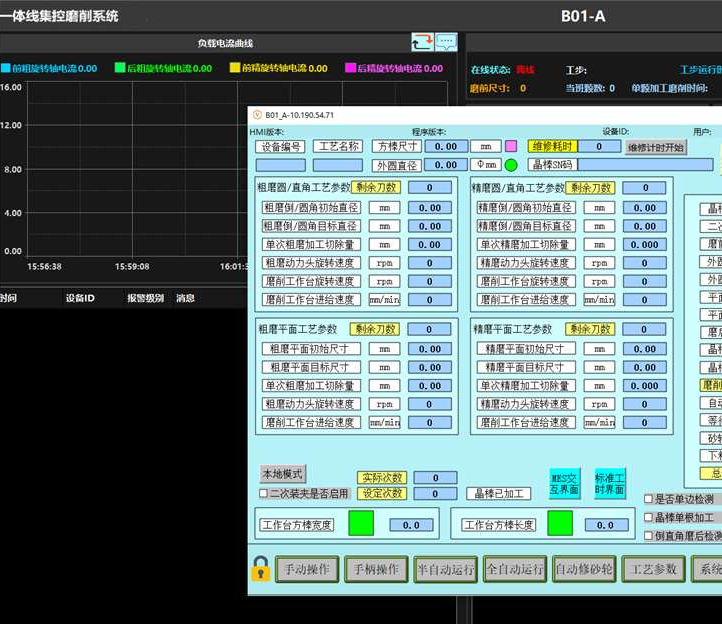Screen dimensions: 722x624
Task: Click the 本地模式 button
Action: (x=283, y=474)
